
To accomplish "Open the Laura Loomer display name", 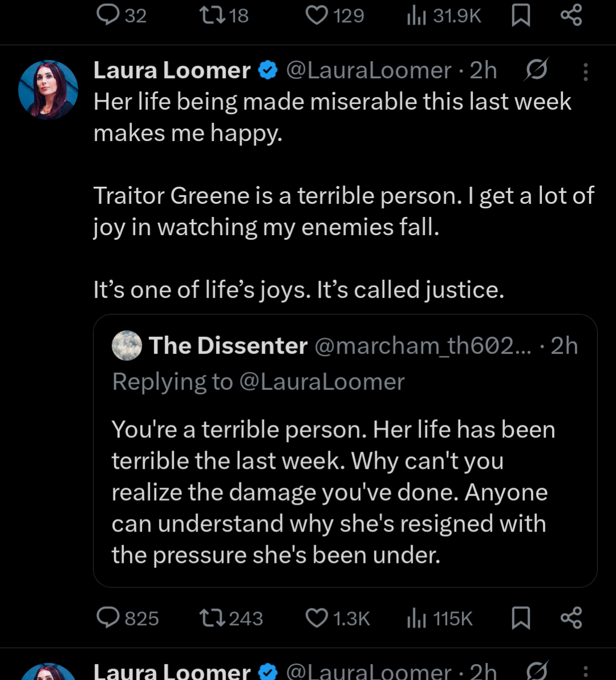I will click(172, 70).
